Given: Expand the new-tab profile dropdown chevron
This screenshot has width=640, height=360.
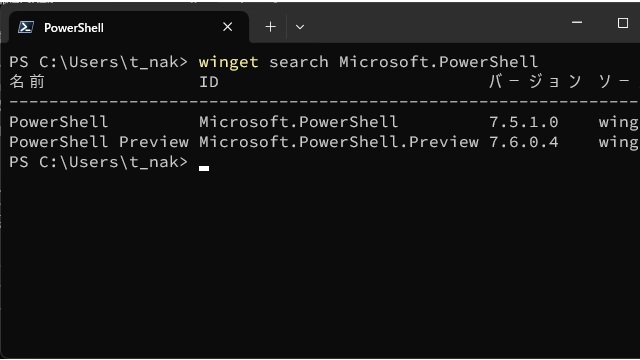Looking at the screenshot, I should tap(300, 27).
